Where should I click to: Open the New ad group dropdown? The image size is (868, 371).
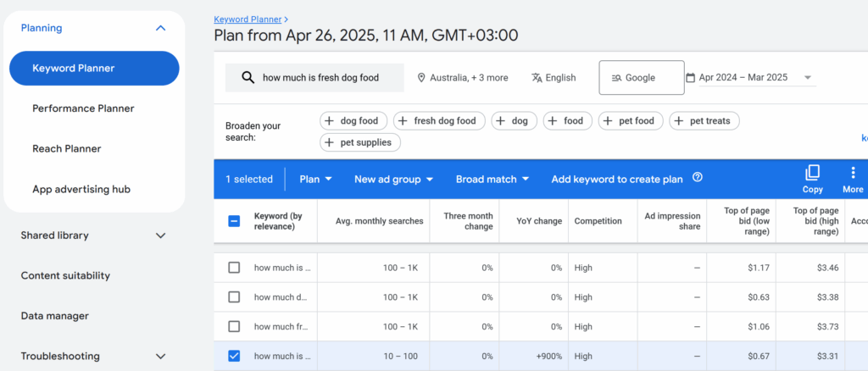coord(393,179)
